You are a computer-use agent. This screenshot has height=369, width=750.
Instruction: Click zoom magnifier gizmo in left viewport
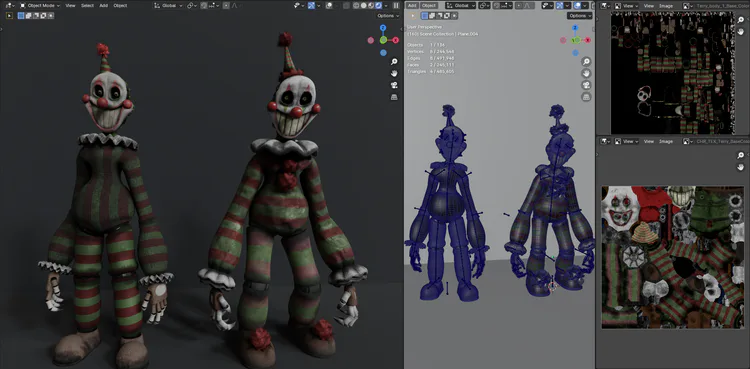394,62
